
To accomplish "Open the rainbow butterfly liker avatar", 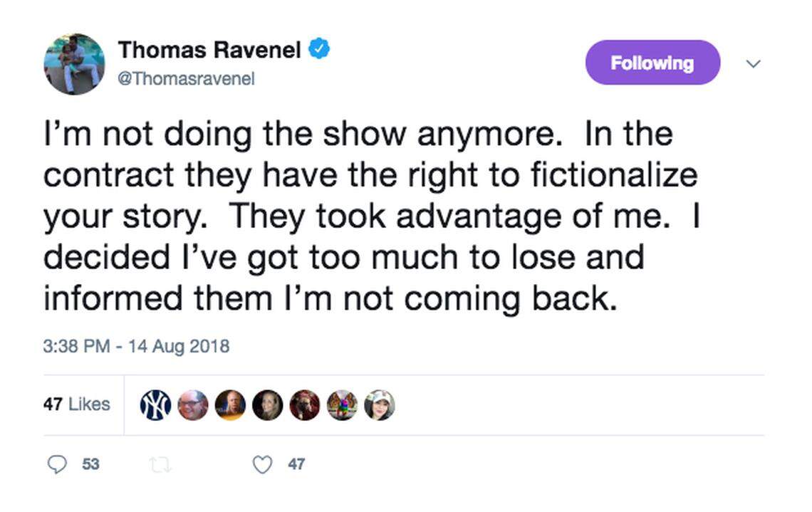I will click(342, 404).
